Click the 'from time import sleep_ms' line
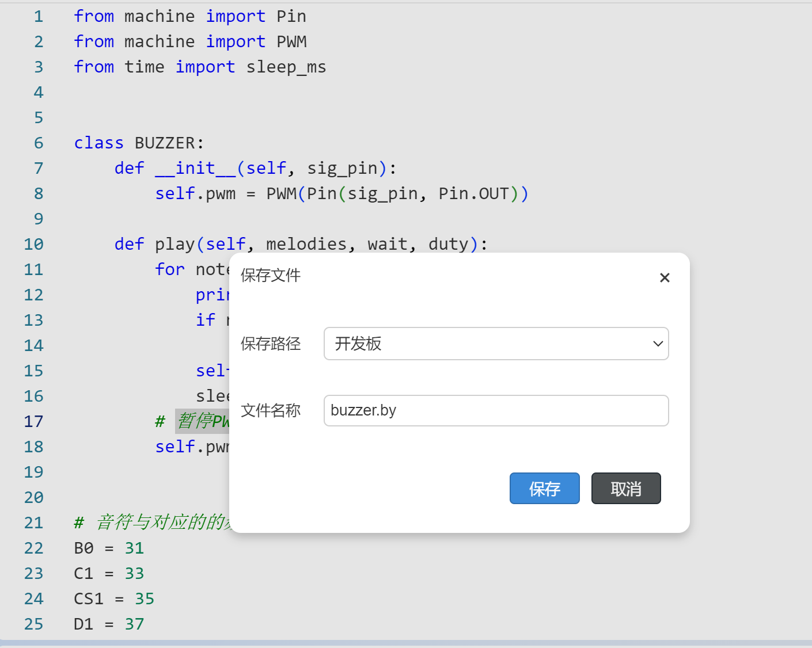 coord(200,67)
